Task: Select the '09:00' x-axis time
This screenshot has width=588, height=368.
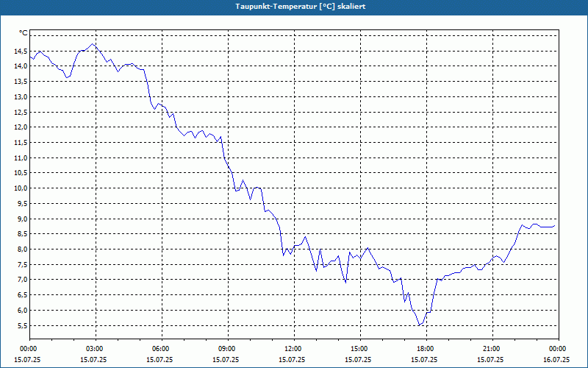Action: coord(228,349)
